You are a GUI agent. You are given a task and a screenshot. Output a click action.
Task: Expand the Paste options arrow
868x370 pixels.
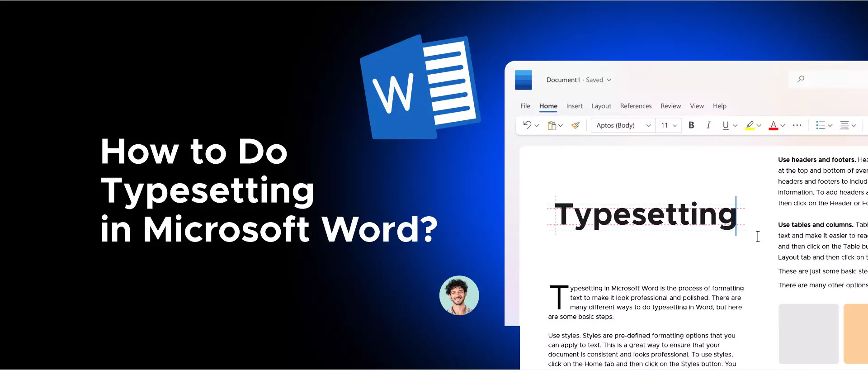tap(561, 126)
